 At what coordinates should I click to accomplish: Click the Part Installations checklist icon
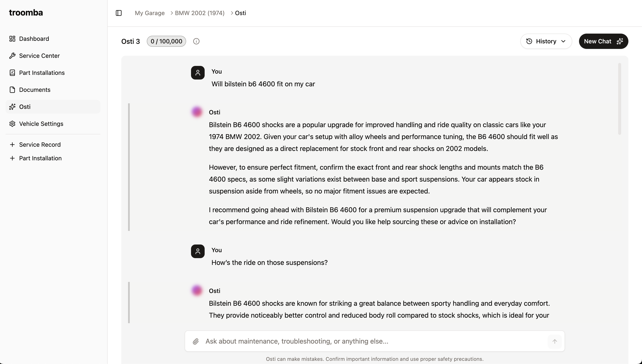click(12, 73)
